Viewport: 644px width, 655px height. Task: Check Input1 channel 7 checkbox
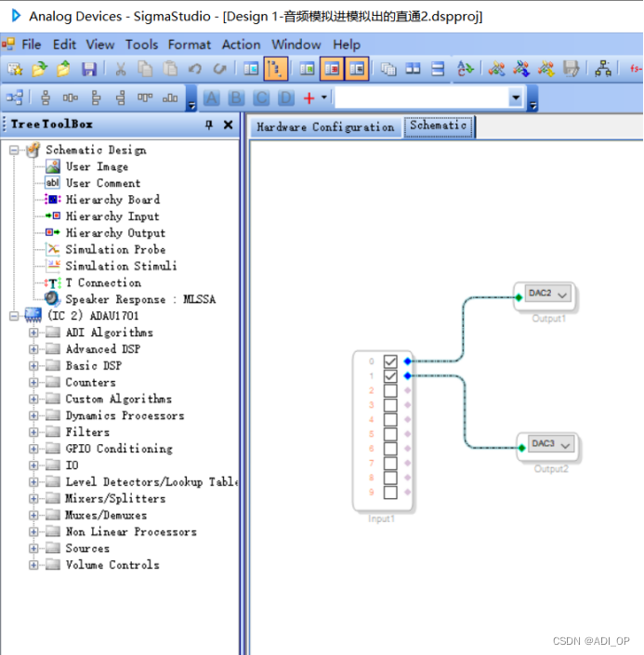click(390, 463)
